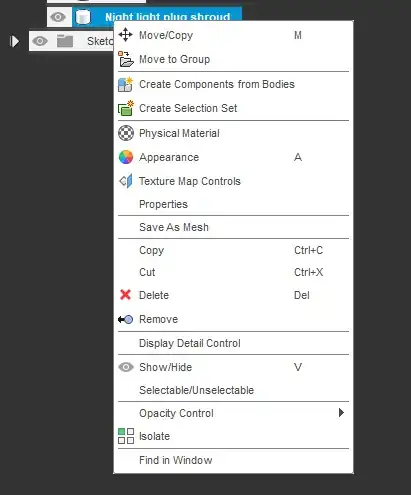Toggle visibility eye of Sketches folder
The width and height of the screenshot is (411, 495).
coord(40,41)
